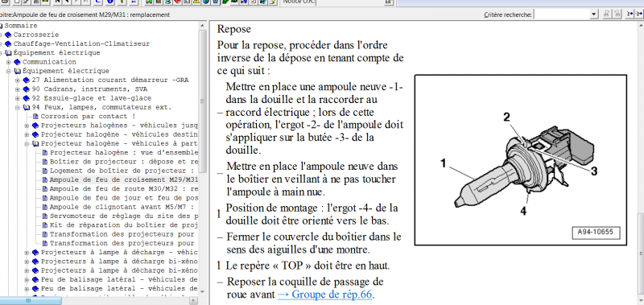Click the down arrow of tree panel scrollbar
This screenshot has height=305, width=644.
point(202,291)
